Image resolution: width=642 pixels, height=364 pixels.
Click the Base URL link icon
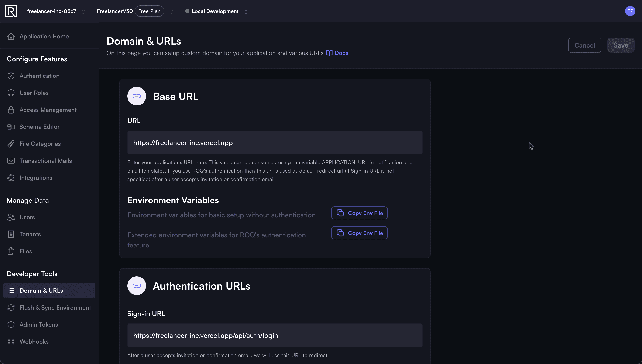coord(137,96)
